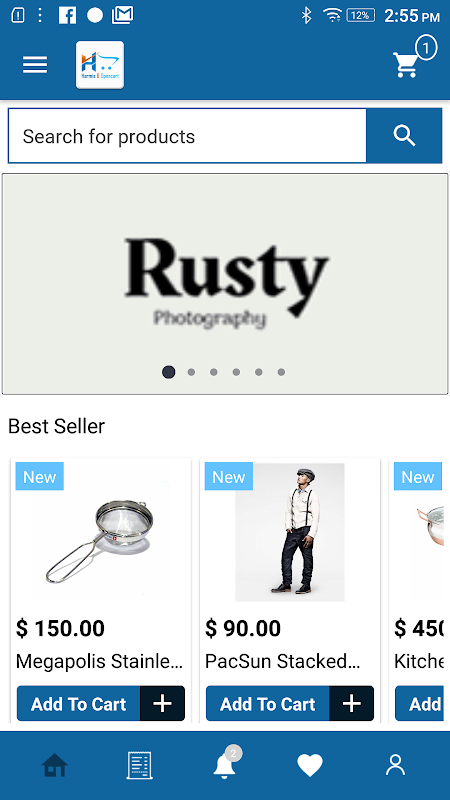Click the magnifier search button

pyautogui.click(x=404, y=136)
